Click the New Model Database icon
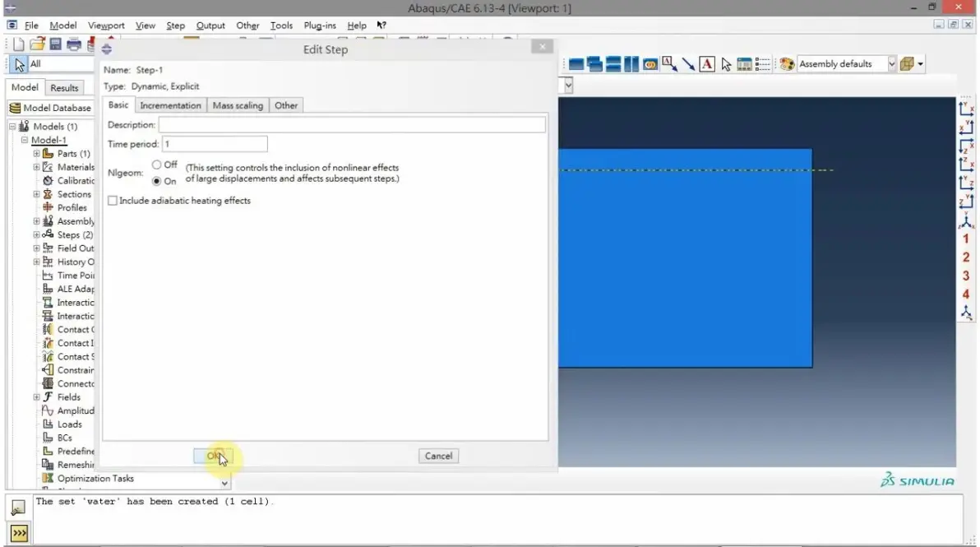The height and width of the screenshot is (547, 980). 18,44
